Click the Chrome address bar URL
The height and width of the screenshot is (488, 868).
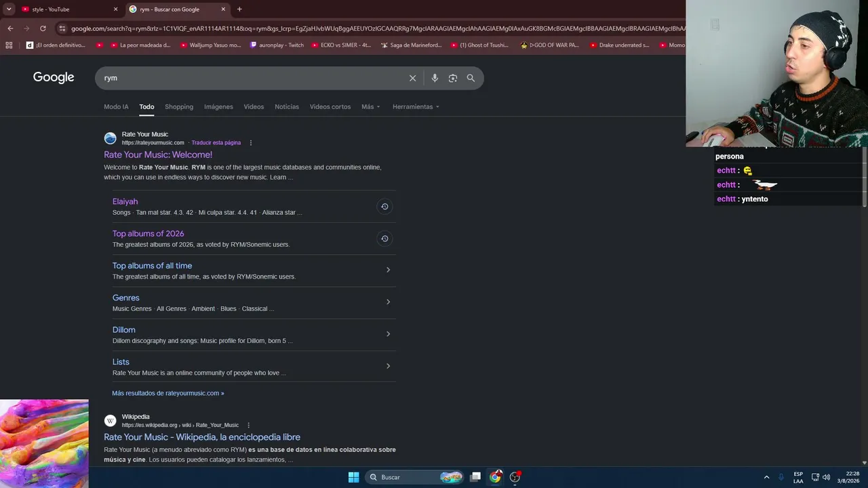(x=377, y=28)
